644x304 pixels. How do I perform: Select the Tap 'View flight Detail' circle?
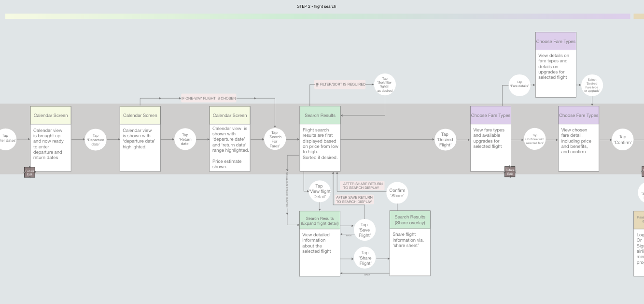pyautogui.click(x=319, y=191)
